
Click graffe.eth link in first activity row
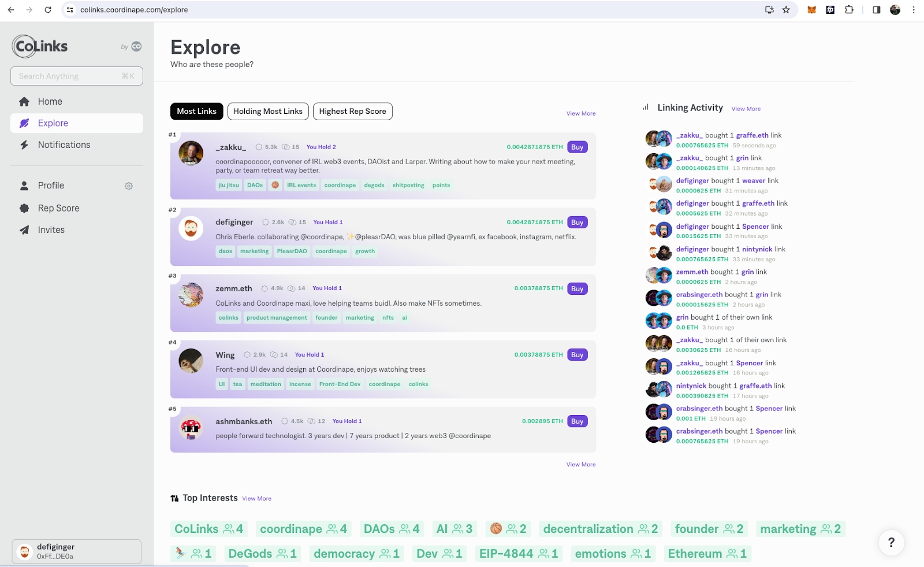752,135
